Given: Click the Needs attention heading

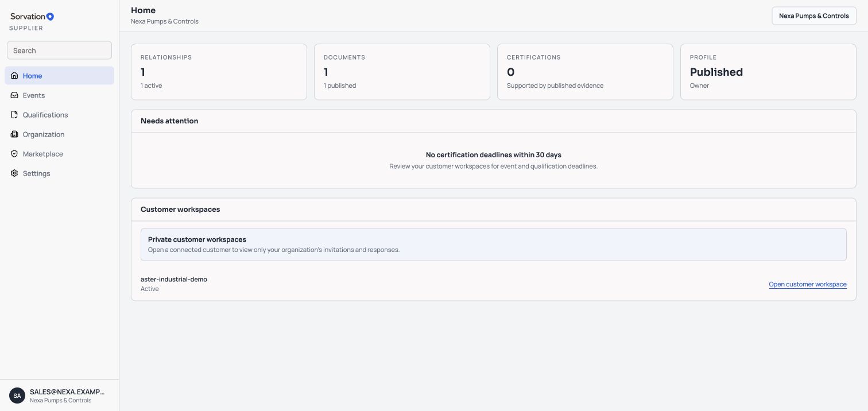Looking at the screenshot, I should click(x=169, y=121).
